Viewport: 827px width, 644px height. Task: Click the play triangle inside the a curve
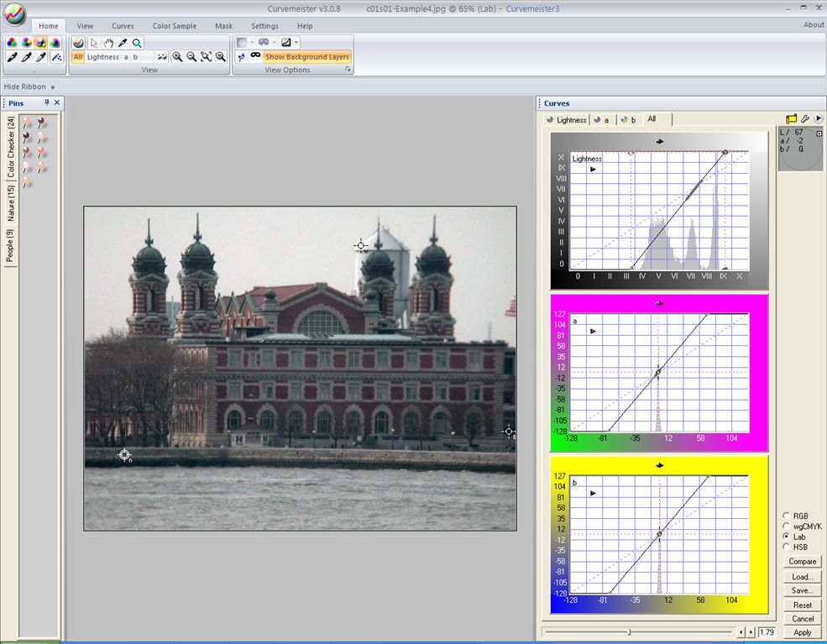593,331
